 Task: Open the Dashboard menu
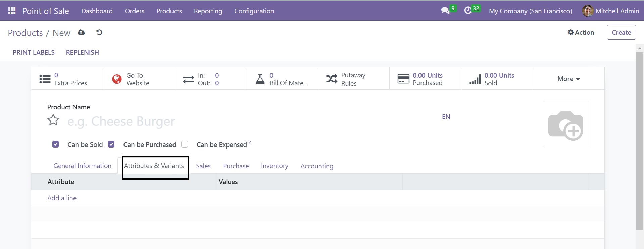(97, 11)
